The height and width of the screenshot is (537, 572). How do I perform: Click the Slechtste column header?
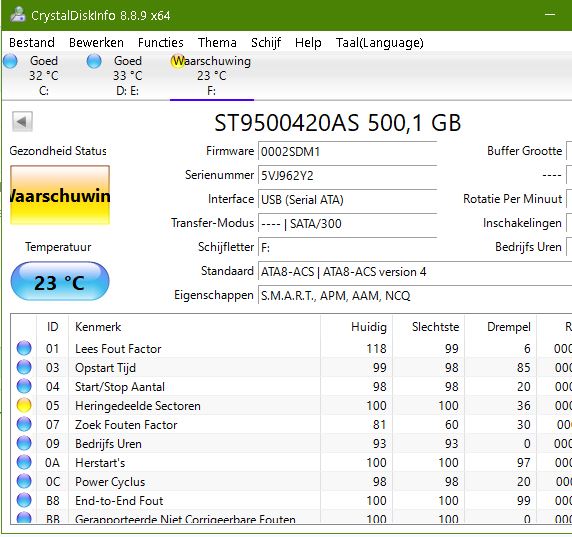[429, 327]
